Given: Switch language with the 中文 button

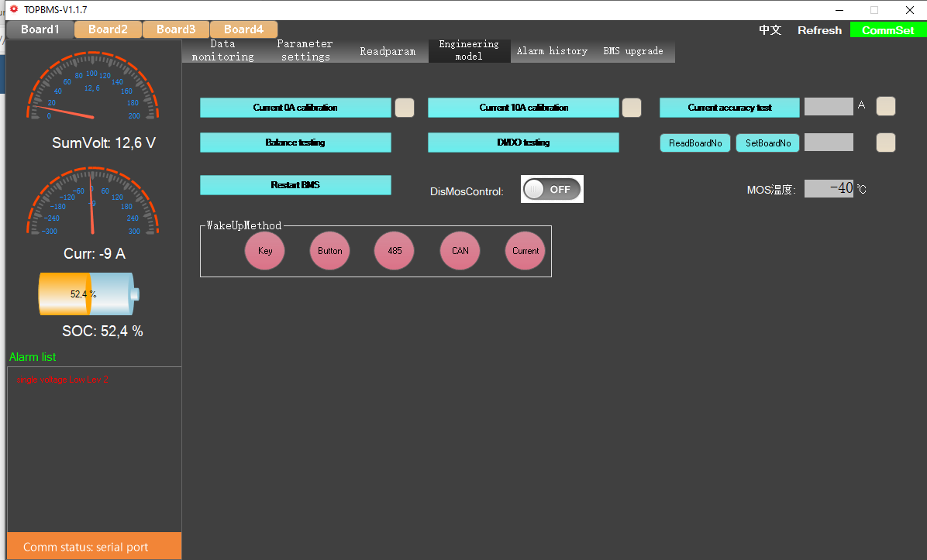Looking at the screenshot, I should click(x=770, y=30).
